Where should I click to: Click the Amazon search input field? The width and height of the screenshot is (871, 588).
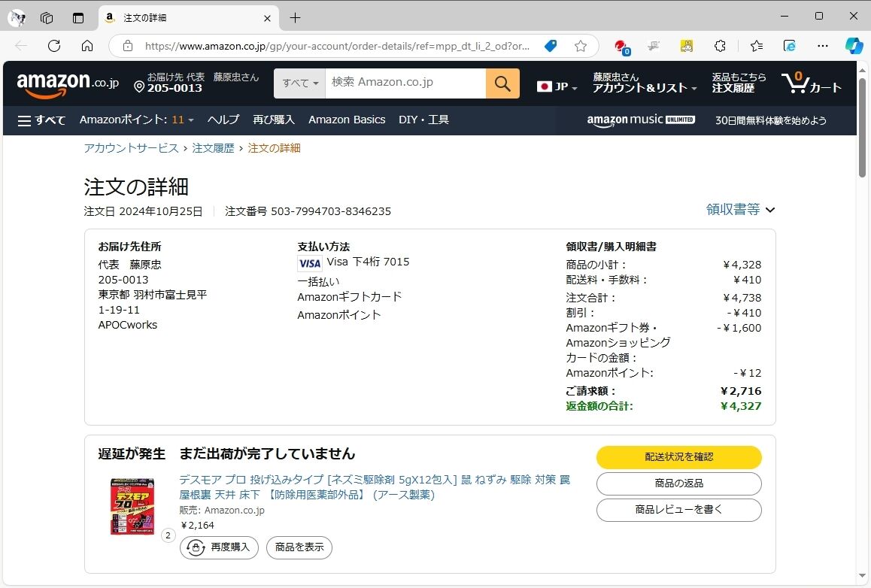tap(405, 83)
